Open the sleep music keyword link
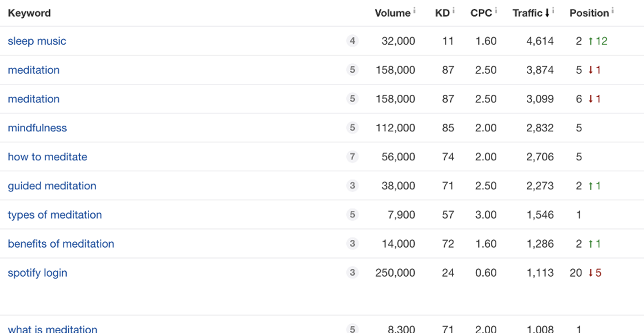The image size is (644, 333). (x=37, y=41)
